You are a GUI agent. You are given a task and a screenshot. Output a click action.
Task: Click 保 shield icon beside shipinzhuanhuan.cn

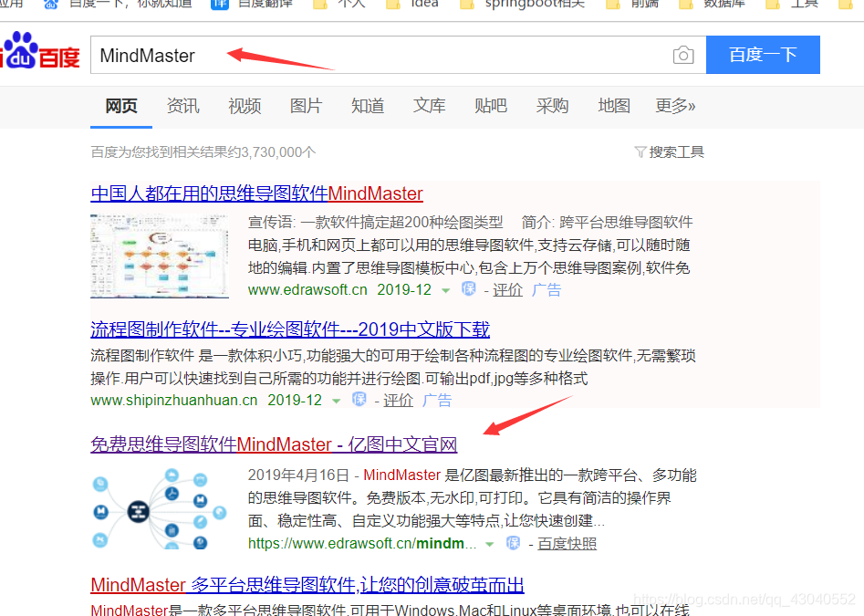pyautogui.click(x=359, y=400)
